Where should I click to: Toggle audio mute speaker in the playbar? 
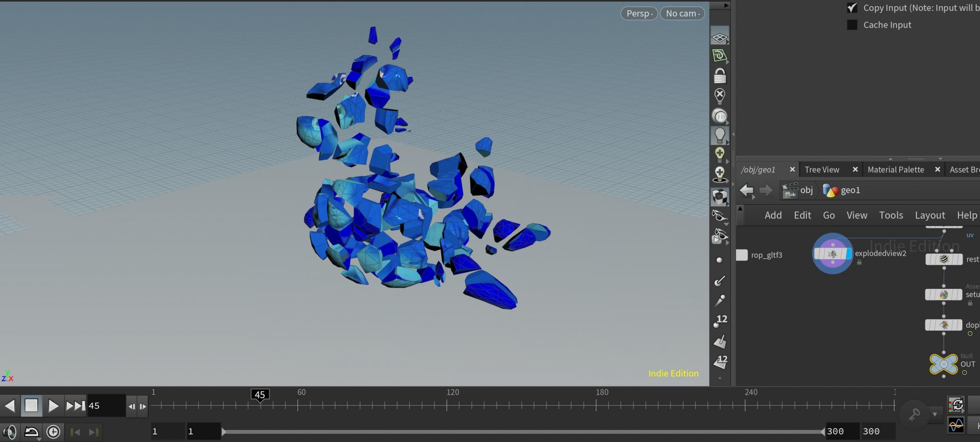(x=10, y=432)
